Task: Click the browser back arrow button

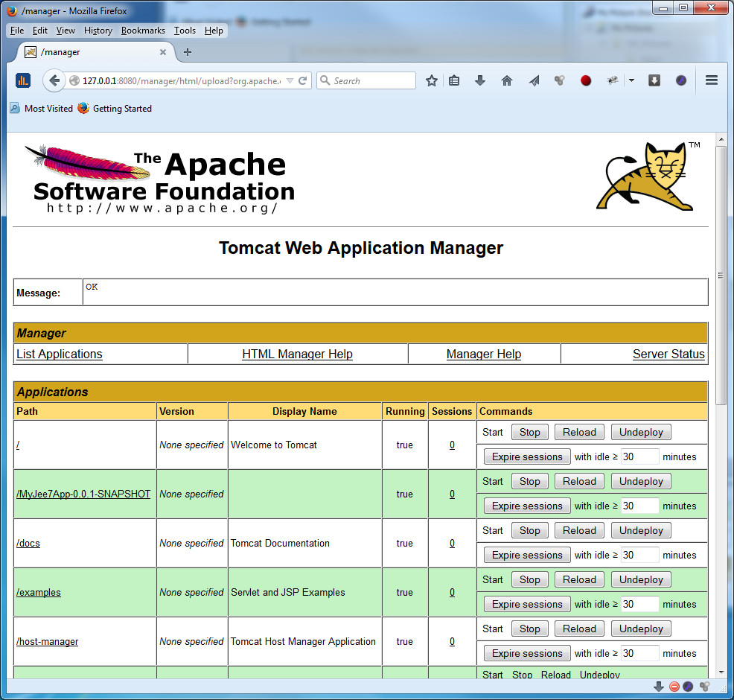Action: [54, 81]
